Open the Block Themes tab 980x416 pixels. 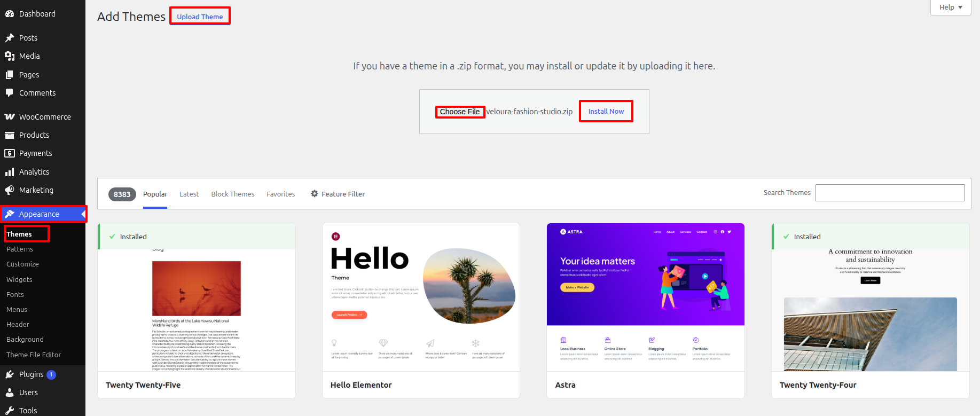pos(233,194)
